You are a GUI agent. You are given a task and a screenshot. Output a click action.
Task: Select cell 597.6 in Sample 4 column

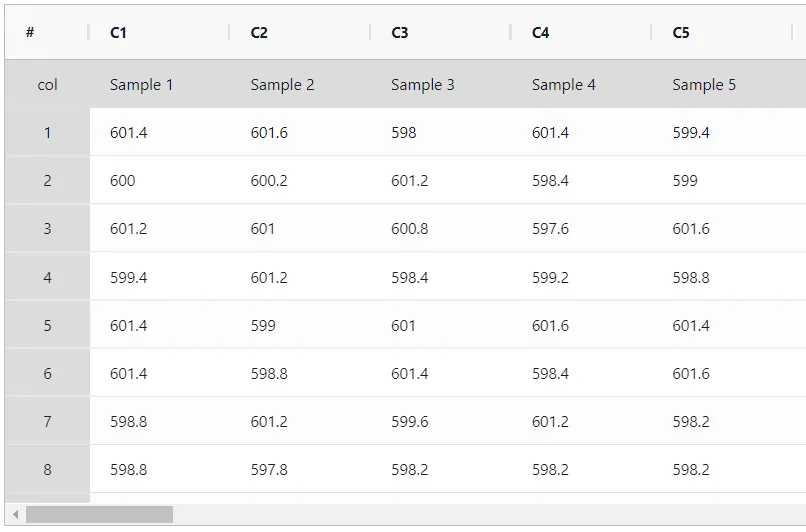(x=581, y=228)
